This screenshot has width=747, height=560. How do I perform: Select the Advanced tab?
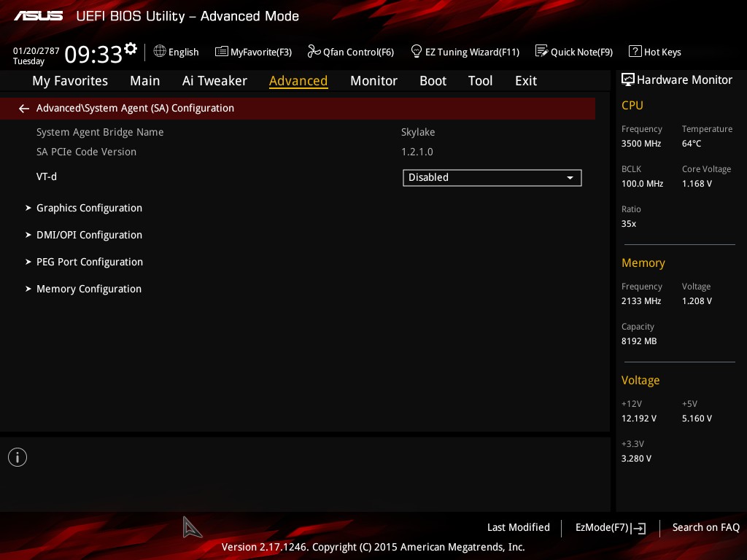point(298,81)
